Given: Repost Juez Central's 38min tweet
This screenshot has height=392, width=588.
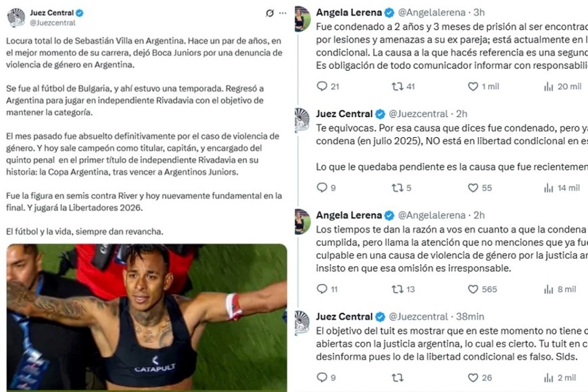Looking at the screenshot, I should click(397, 377).
